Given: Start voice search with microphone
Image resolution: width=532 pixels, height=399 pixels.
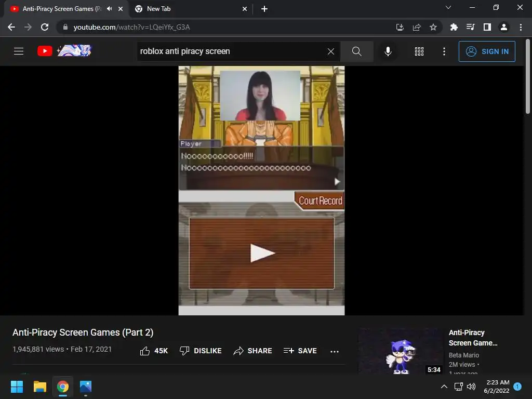Looking at the screenshot, I should coord(388,51).
